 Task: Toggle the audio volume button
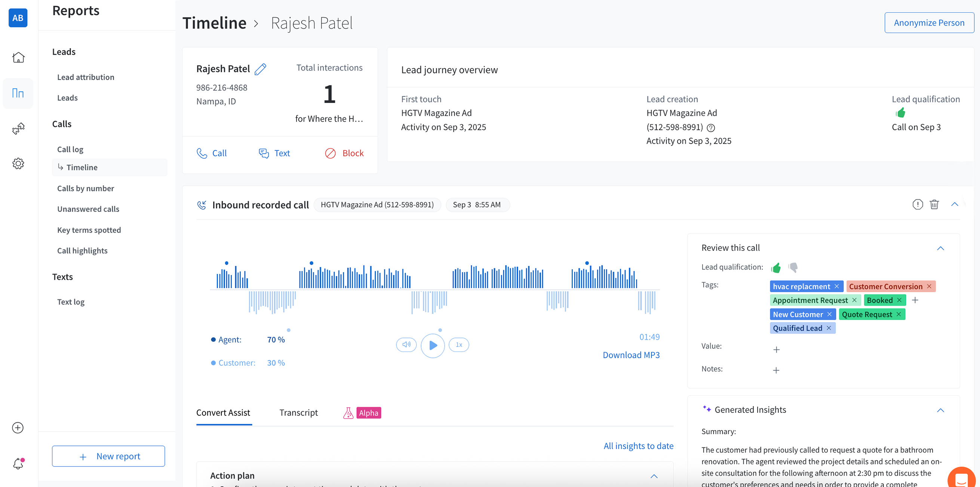[406, 345]
